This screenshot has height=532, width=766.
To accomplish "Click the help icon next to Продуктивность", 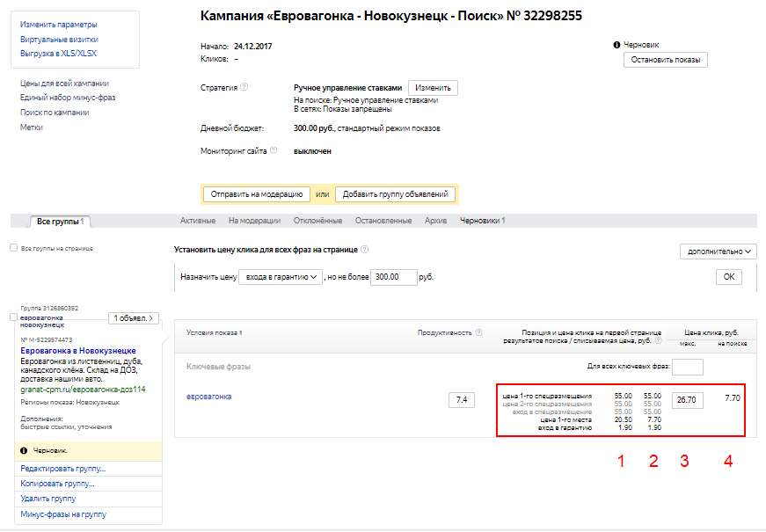I will click(478, 332).
